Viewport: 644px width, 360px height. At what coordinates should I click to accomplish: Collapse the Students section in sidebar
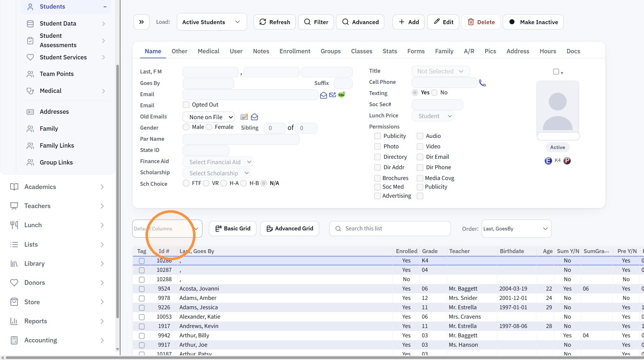(x=105, y=7)
